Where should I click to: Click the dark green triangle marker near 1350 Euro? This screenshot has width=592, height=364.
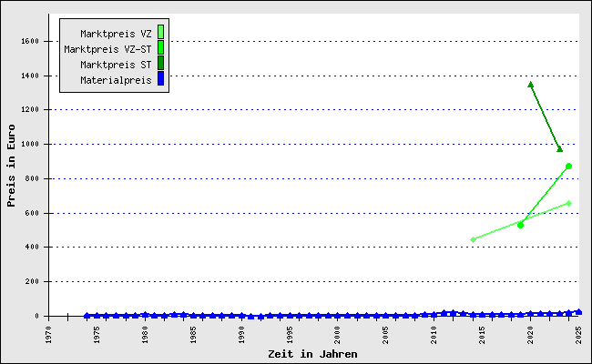point(530,85)
